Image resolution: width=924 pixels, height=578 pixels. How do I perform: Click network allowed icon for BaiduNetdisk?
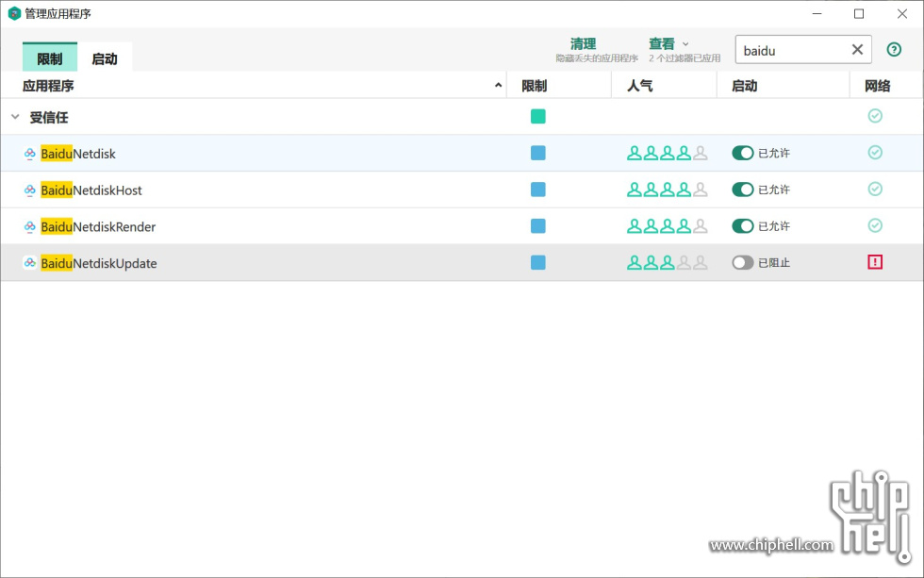[x=875, y=153]
